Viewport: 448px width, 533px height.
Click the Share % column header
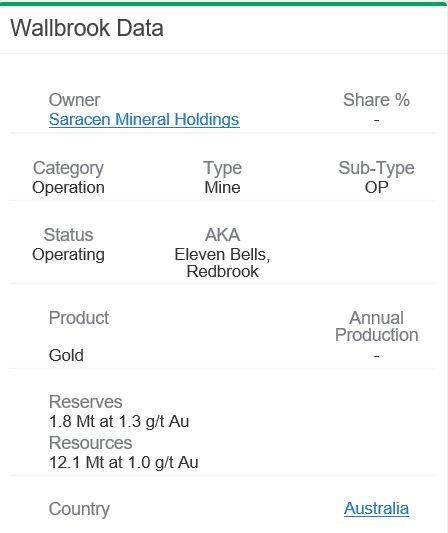pyautogui.click(x=376, y=100)
